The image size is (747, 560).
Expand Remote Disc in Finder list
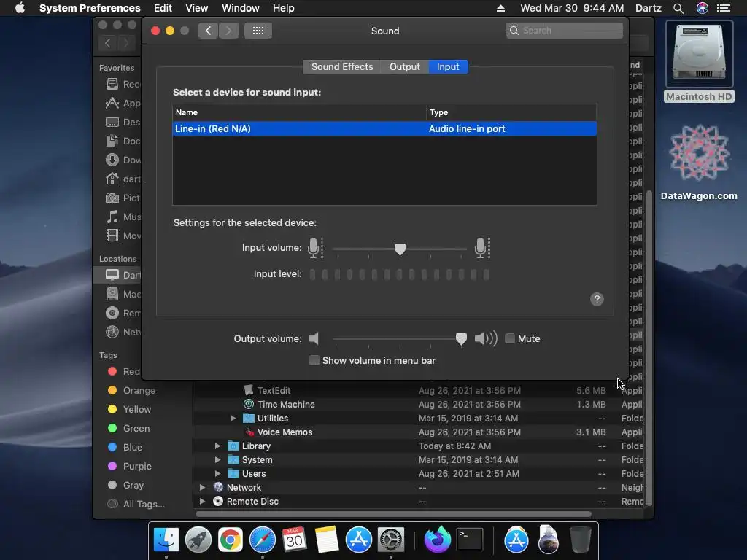tap(203, 501)
